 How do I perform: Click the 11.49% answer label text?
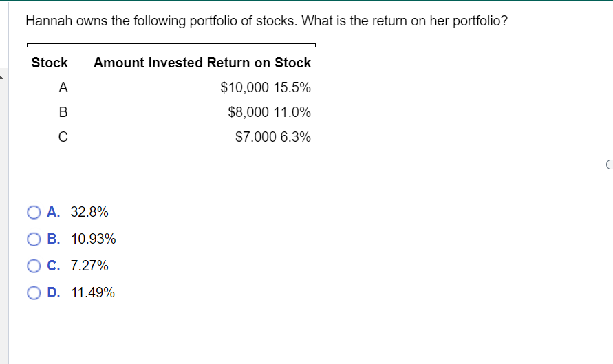(93, 293)
